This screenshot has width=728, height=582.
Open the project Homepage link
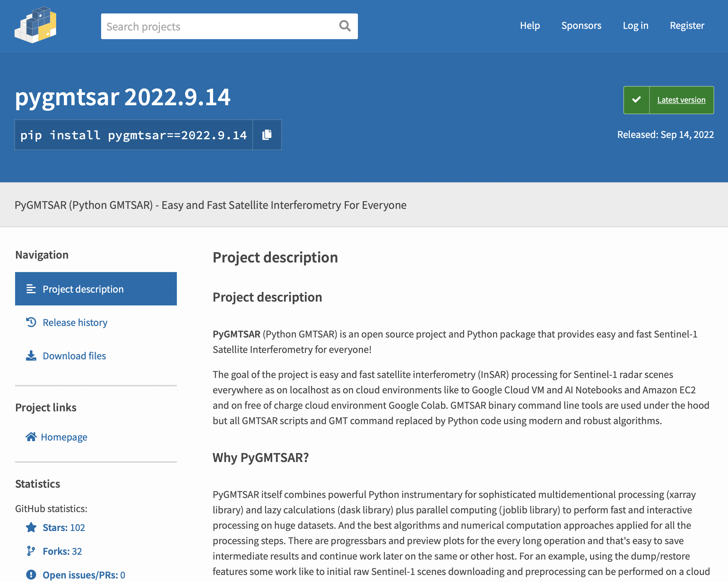[64, 436]
